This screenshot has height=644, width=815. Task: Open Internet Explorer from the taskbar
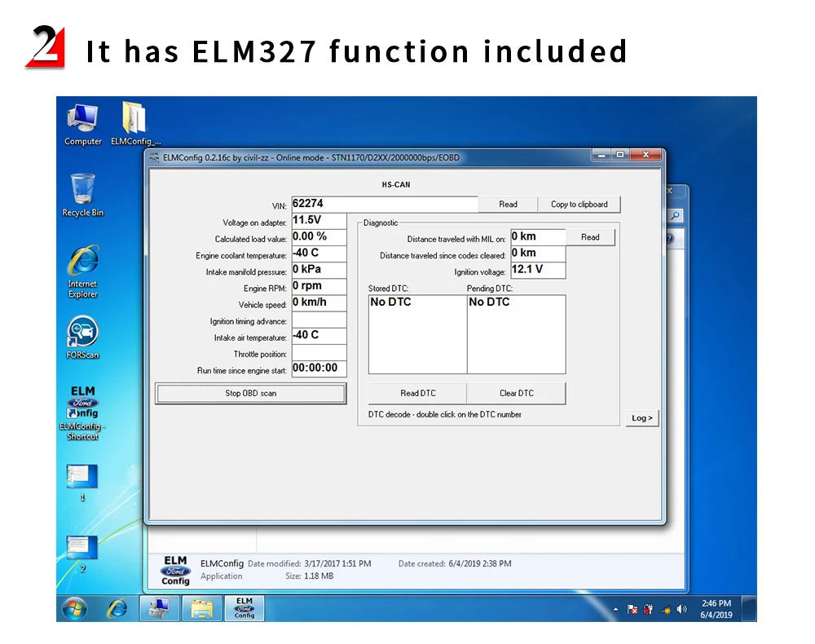coord(117,608)
